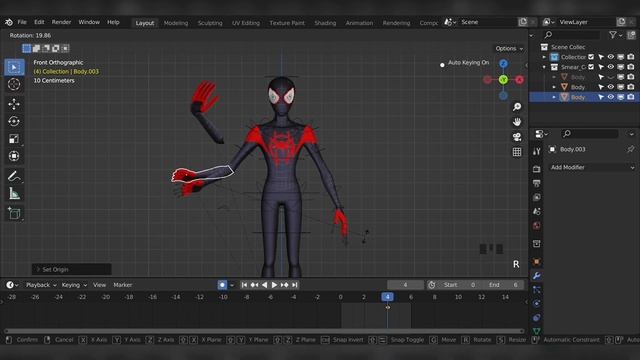Hide the Collection using its eye icon

coord(611,57)
